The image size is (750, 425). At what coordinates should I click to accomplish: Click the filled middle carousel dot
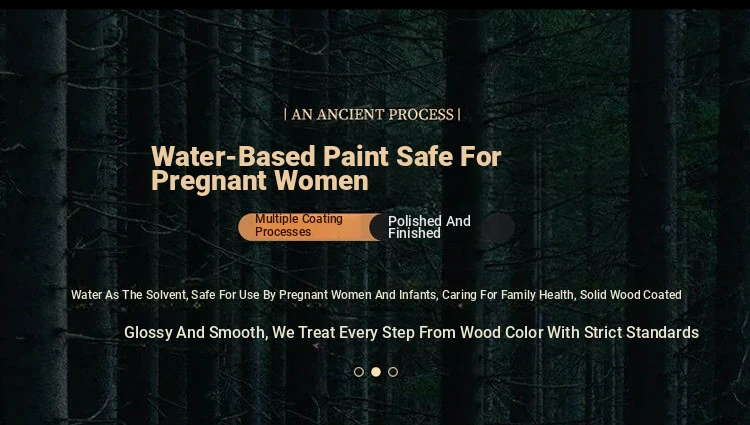pos(376,372)
